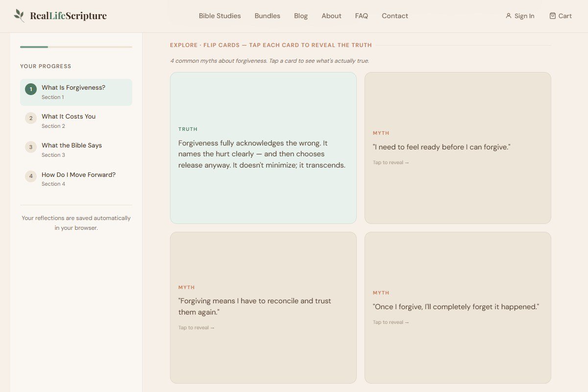Screen dimensions: 588x392
Task: Click the RealLifeScripture leaf logo icon
Action: click(20, 16)
